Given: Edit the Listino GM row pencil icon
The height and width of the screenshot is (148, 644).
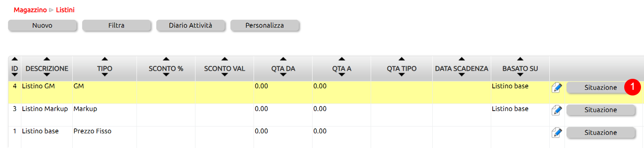Looking at the screenshot, I should (557, 88).
